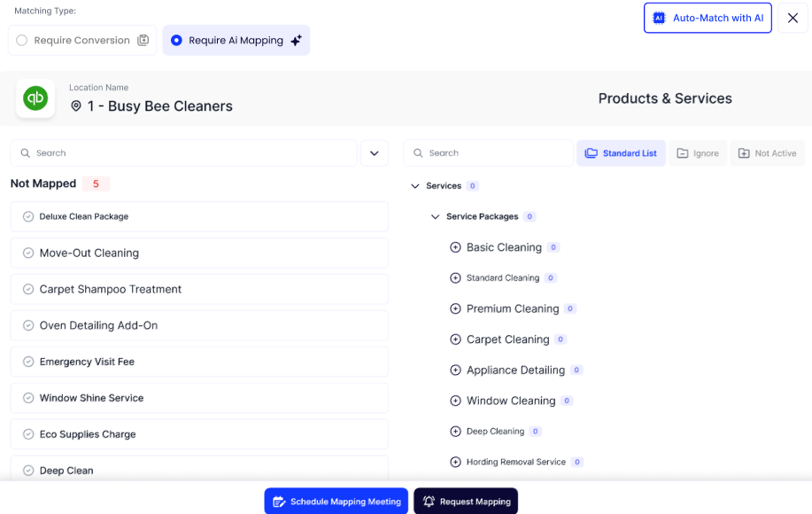This screenshot has width=812, height=514.
Task: Open dropdown next to left search box
Action: coord(374,153)
